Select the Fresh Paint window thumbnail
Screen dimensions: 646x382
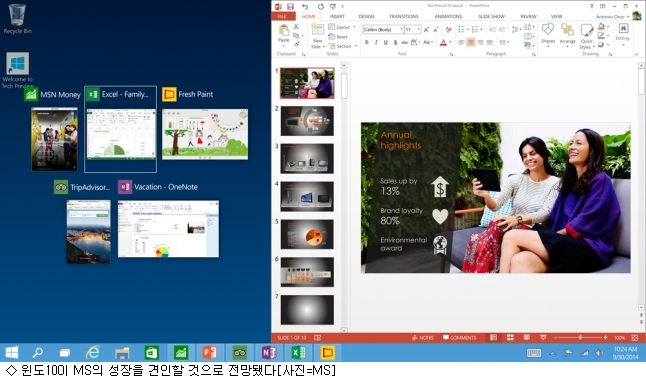coord(205,134)
